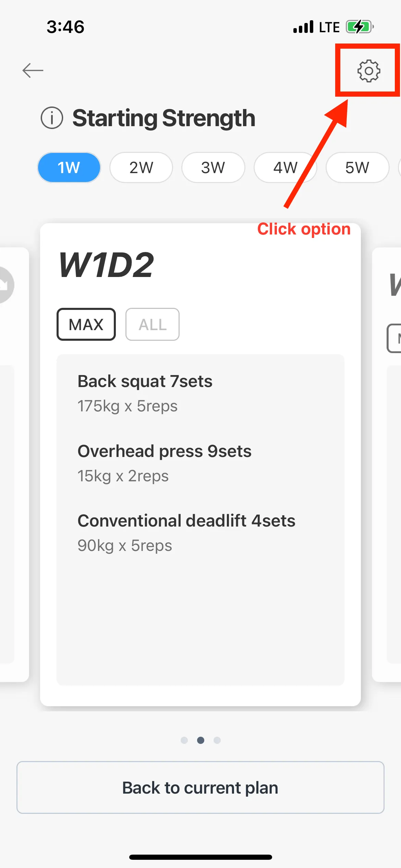401x868 pixels.
Task: Toggle the MAX view option
Action: 86,324
